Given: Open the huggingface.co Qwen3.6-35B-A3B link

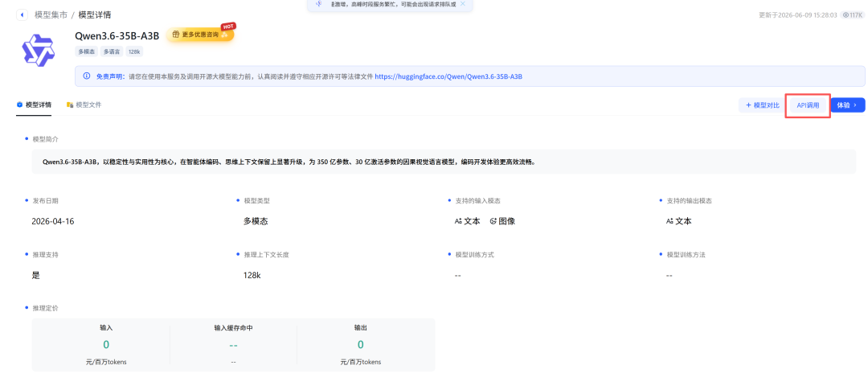Looking at the screenshot, I should point(449,76).
